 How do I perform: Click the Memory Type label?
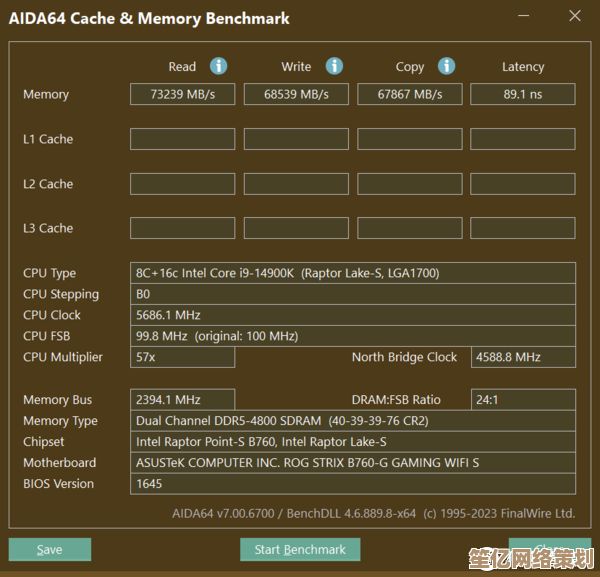(x=60, y=421)
